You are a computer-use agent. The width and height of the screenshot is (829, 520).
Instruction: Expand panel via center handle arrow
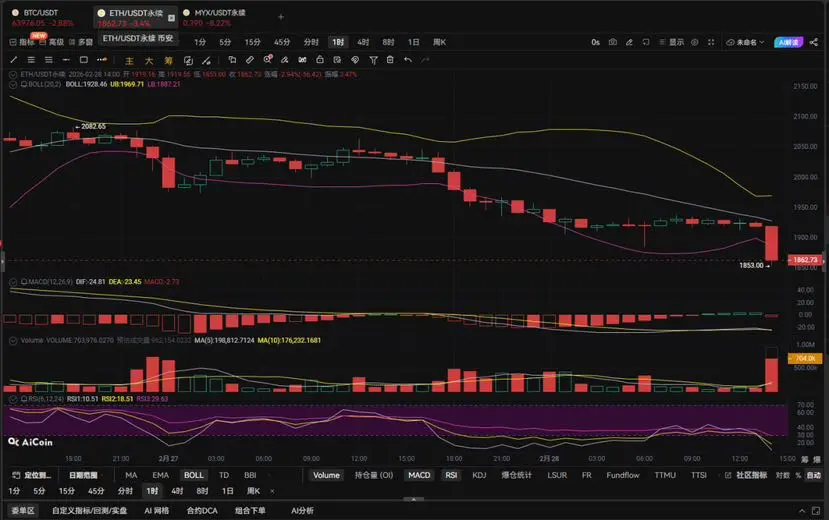coord(414,499)
